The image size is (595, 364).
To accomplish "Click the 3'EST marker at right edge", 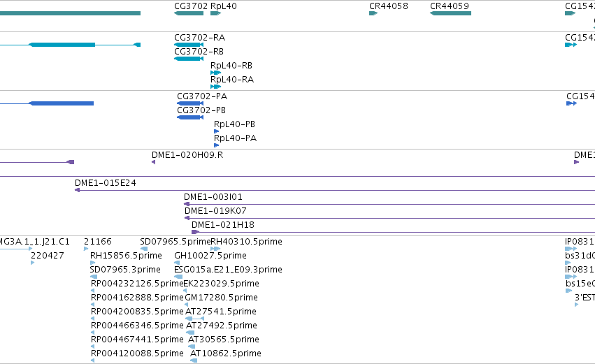I will (x=576, y=305).
